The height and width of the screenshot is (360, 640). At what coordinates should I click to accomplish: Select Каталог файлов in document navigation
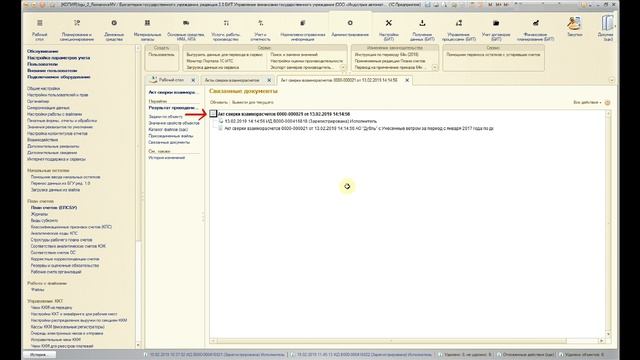point(168,129)
